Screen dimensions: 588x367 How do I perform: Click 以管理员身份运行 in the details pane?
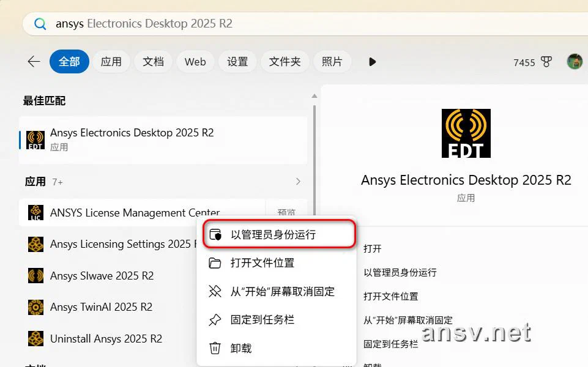(400, 273)
